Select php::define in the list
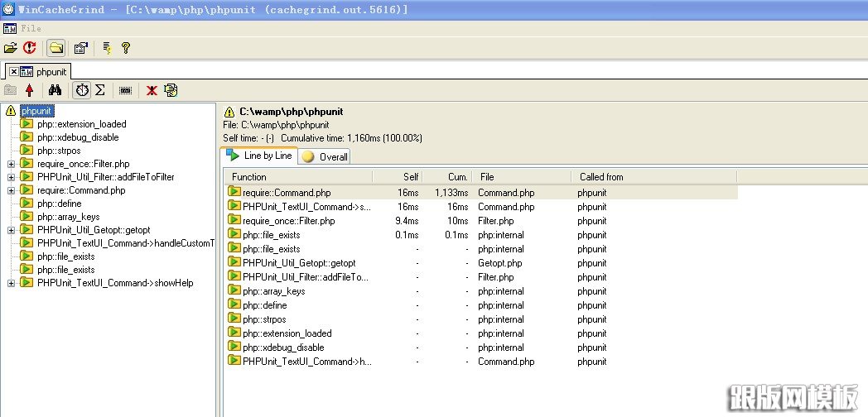Viewport: 868px width, 417px height. (x=264, y=305)
